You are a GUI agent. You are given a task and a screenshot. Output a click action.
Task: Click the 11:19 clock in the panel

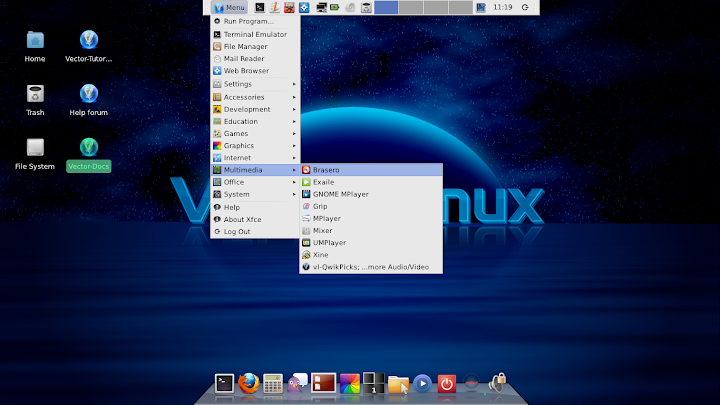(x=502, y=7)
